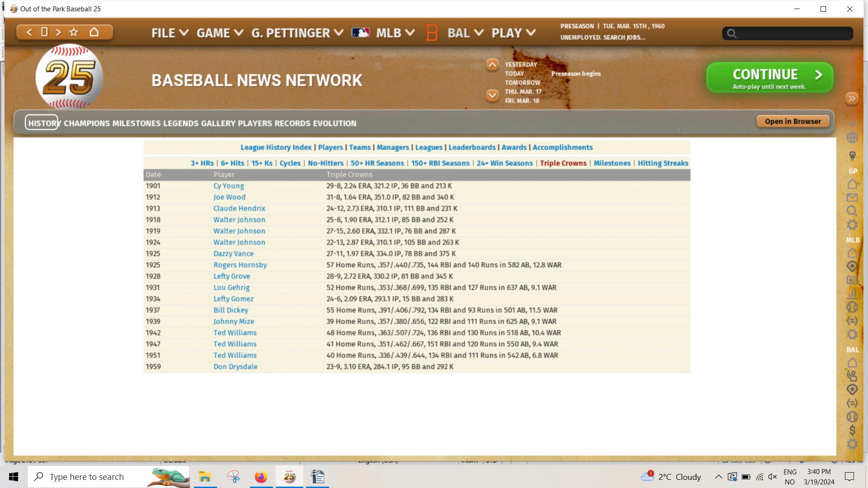Open the Walter Johnson 1918 player link
868x488 pixels.
pyautogui.click(x=239, y=220)
